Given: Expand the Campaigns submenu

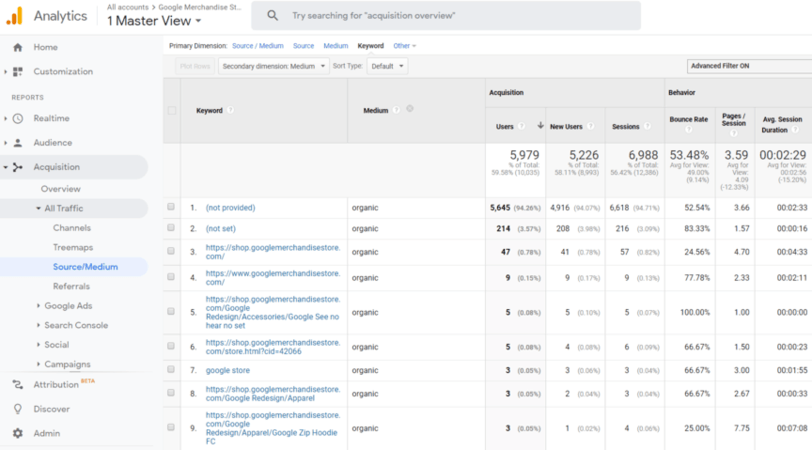Looking at the screenshot, I should click(38, 364).
